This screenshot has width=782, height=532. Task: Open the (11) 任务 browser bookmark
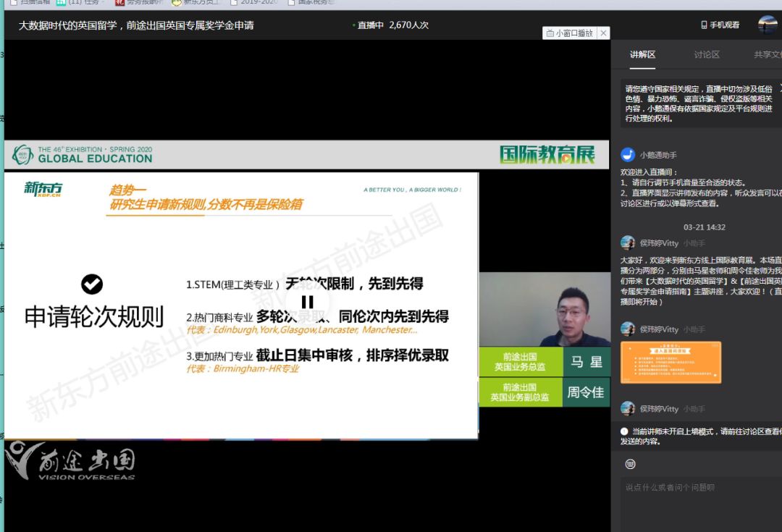tap(79, 2)
